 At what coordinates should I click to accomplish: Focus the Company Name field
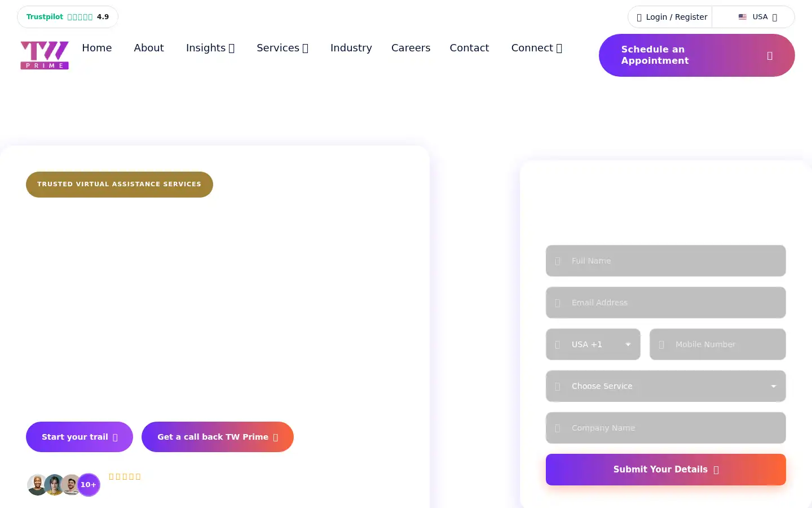click(666, 428)
